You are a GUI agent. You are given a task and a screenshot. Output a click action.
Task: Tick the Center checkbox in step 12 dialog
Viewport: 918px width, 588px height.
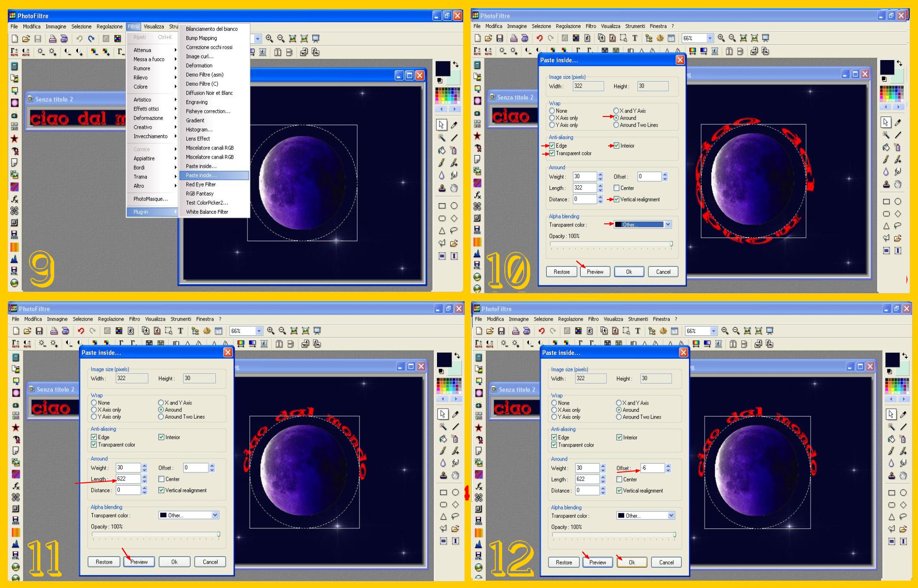(x=619, y=479)
